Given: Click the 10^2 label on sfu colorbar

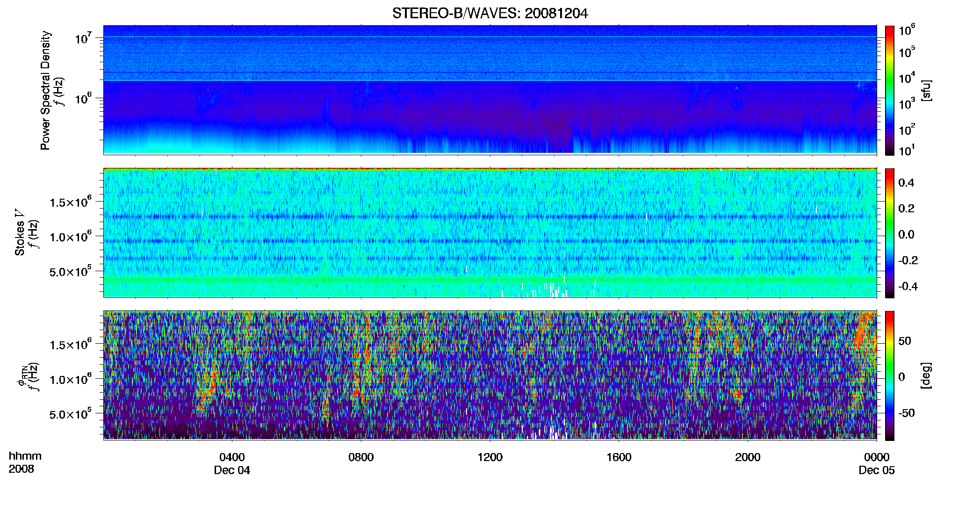Looking at the screenshot, I should point(907,129).
